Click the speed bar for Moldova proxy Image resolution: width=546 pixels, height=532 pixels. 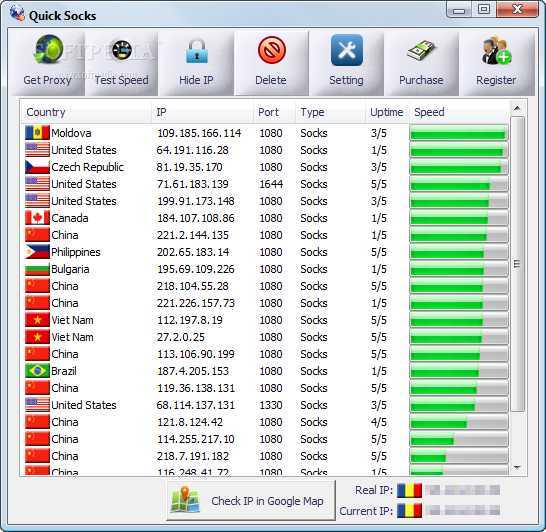459,133
